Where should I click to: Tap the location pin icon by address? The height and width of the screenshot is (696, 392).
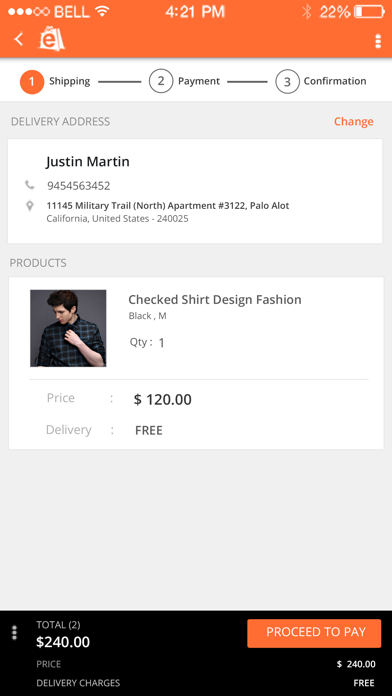pyautogui.click(x=30, y=206)
